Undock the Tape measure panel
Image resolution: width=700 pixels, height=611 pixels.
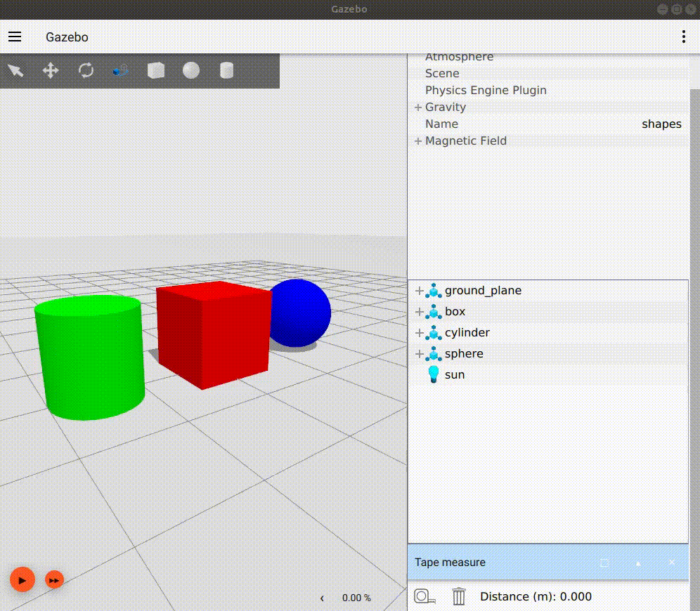[604, 563]
